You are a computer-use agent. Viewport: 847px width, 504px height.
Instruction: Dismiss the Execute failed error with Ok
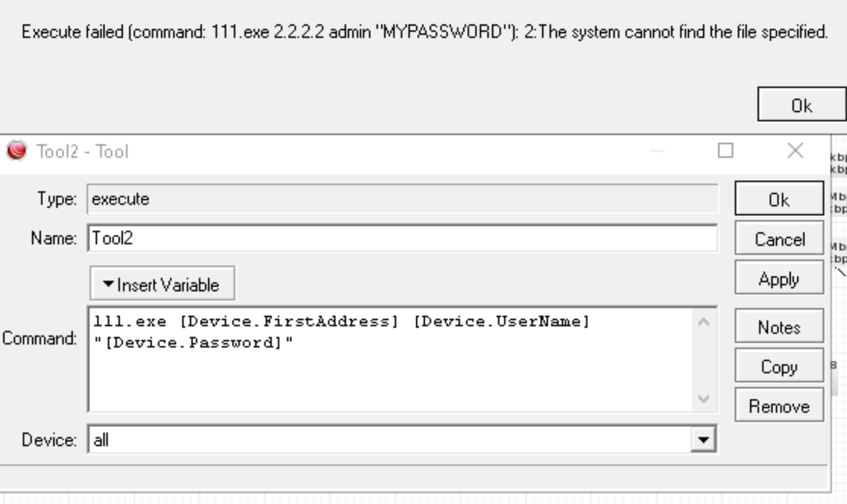[x=801, y=105]
